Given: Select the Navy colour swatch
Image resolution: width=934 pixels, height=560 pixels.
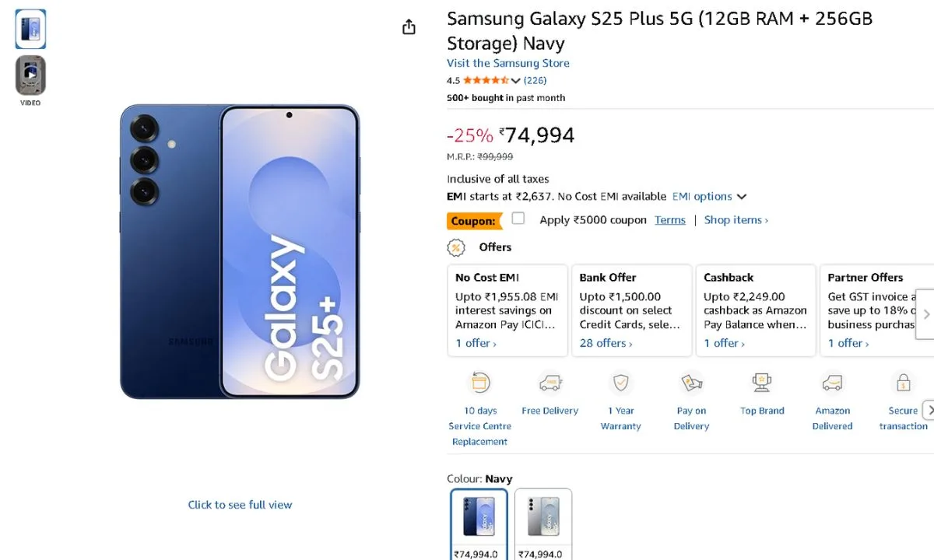Looking at the screenshot, I should pyautogui.click(x=479, y=517).
